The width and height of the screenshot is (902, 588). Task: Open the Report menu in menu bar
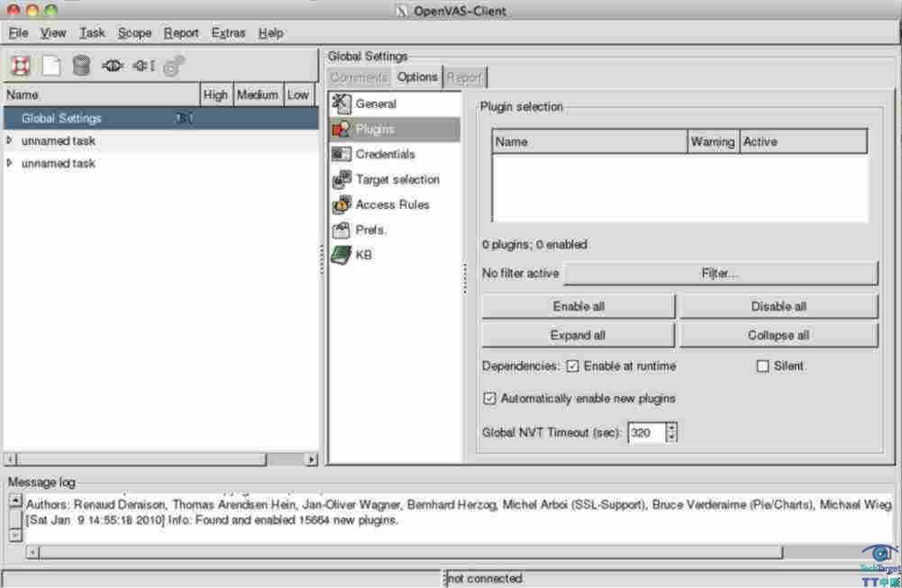tap(181, 33)
